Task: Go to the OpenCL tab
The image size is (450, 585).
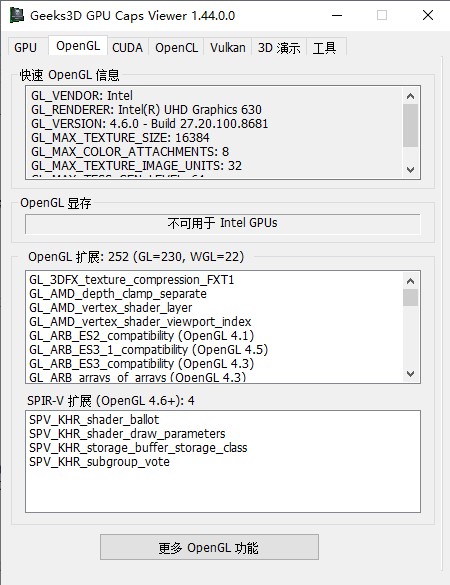Action: pyautogui.click(x=176, y=47)
